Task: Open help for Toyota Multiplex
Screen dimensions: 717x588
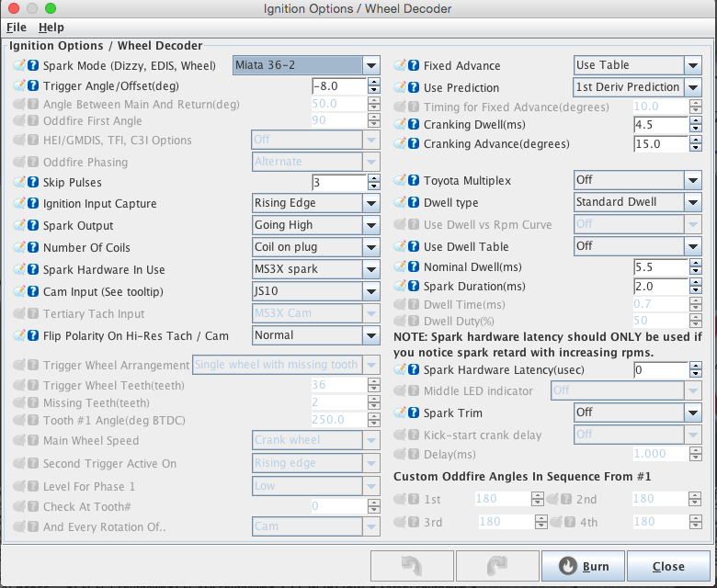Action: pyautogui.click(x=414, y=180)
